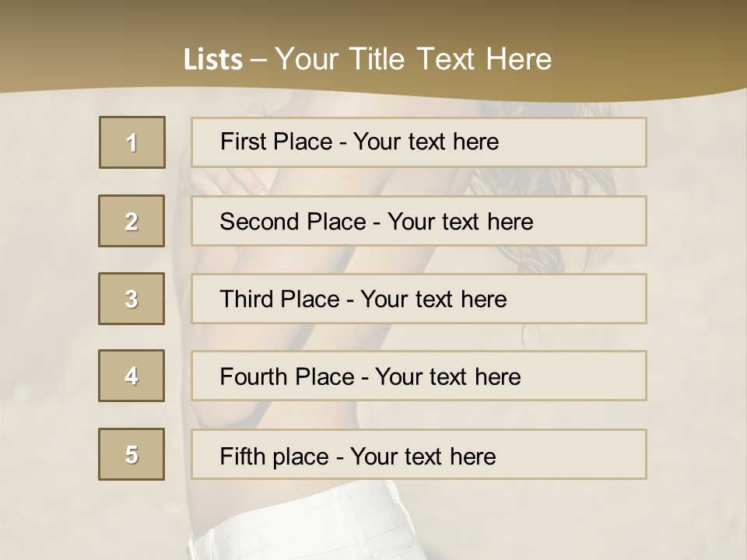Select the number 2 box
Image resolution: width=747 pixels, height=560 pixels.
coord(132,221)
